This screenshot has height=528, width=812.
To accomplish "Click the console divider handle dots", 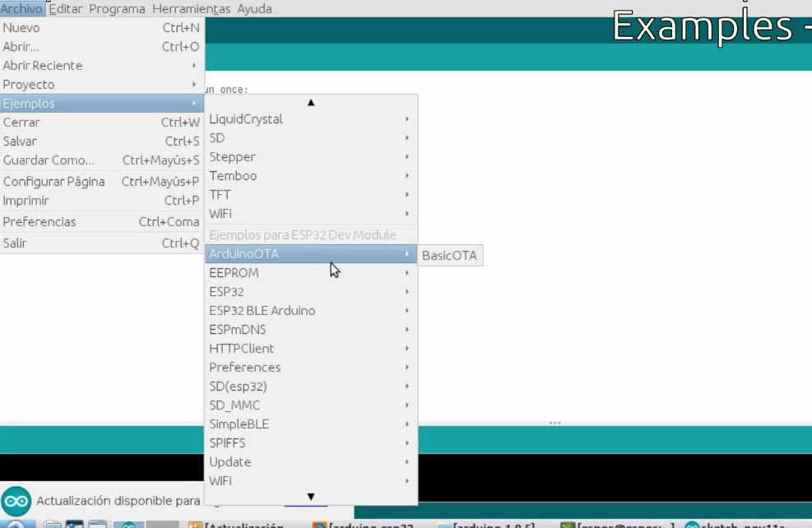I will [555, 423].
